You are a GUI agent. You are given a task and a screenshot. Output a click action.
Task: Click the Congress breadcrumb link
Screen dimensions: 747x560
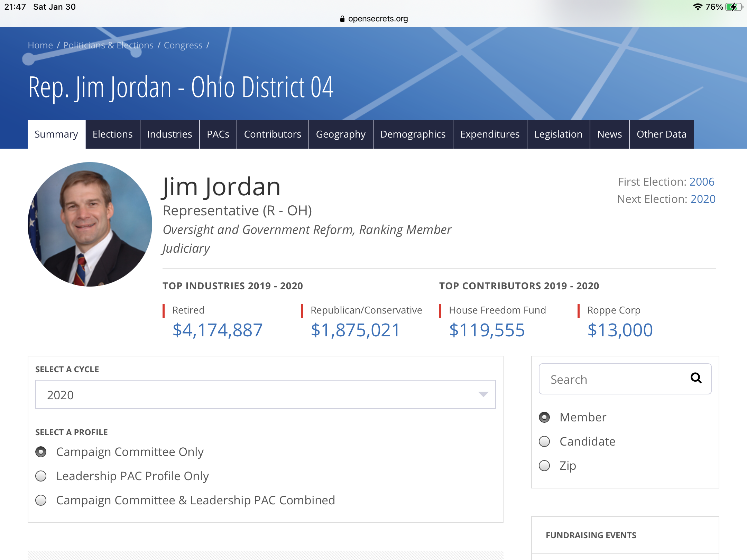pos(183,45)
